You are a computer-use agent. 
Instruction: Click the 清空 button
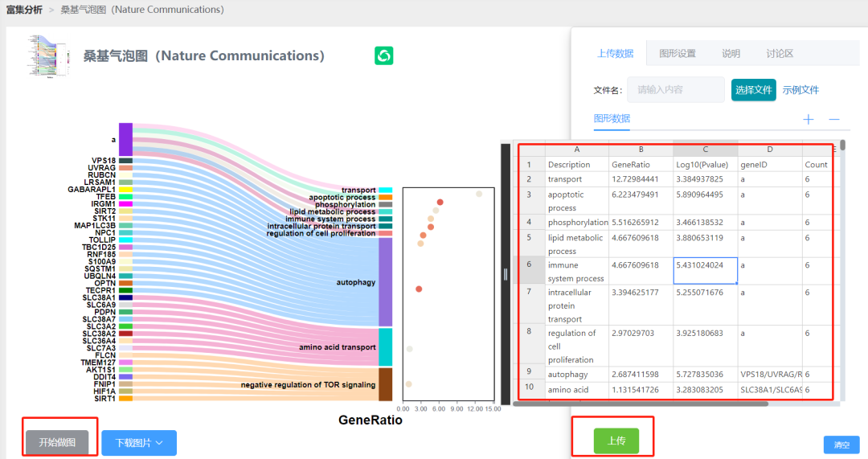(x=841, y=445)
